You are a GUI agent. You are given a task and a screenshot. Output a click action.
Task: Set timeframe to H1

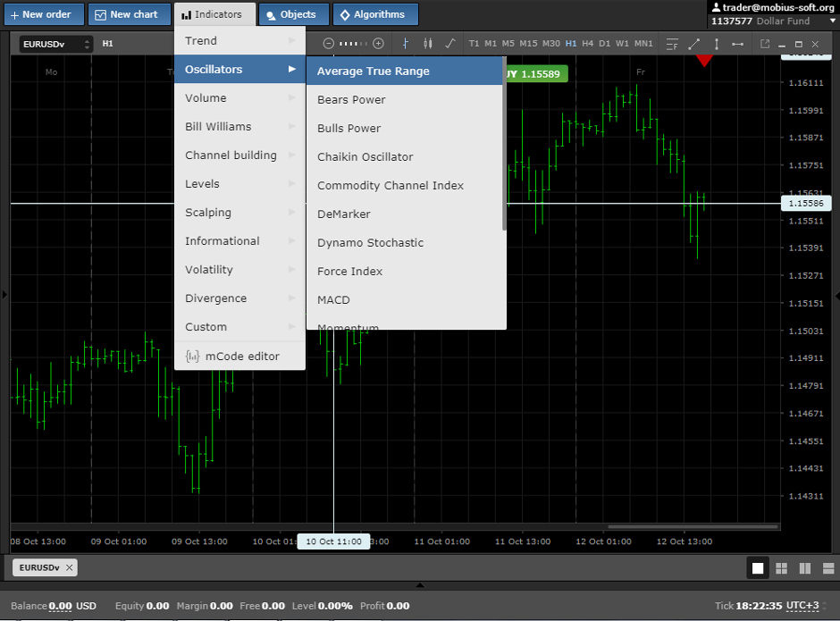(571, 44)
